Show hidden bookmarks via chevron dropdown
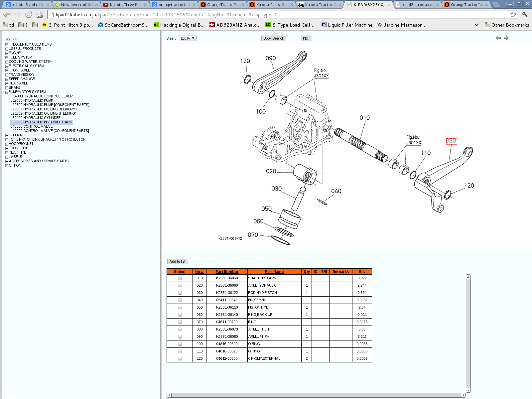 (476, 25)
